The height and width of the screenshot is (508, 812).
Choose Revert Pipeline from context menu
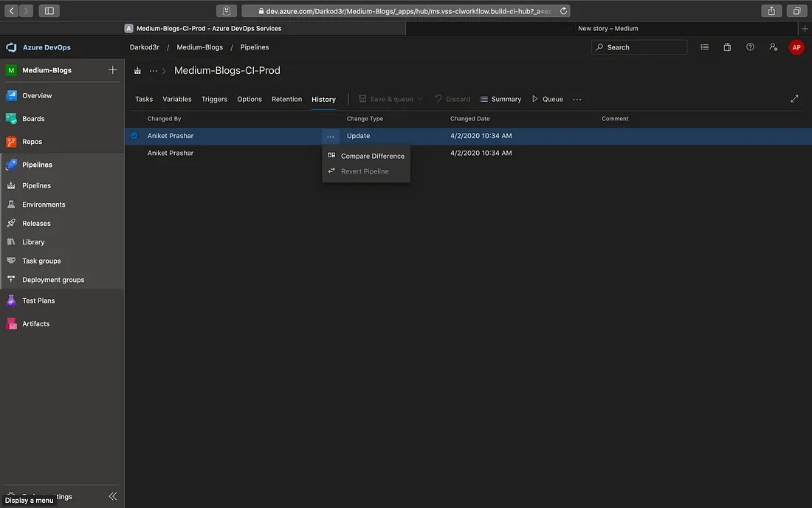click(366, 171)
